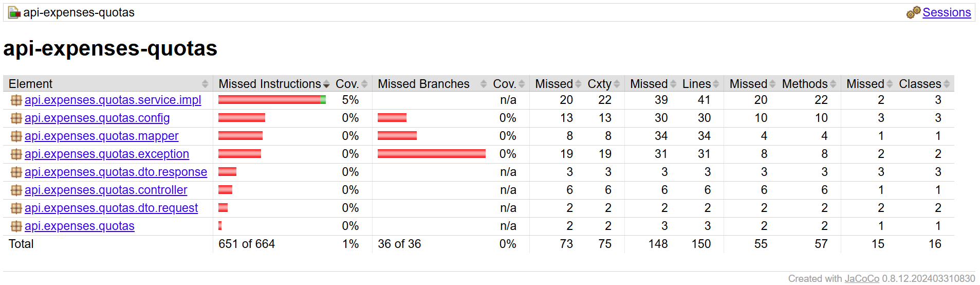Follow the JaCoCo link in the footer

[x=862, y=278]
